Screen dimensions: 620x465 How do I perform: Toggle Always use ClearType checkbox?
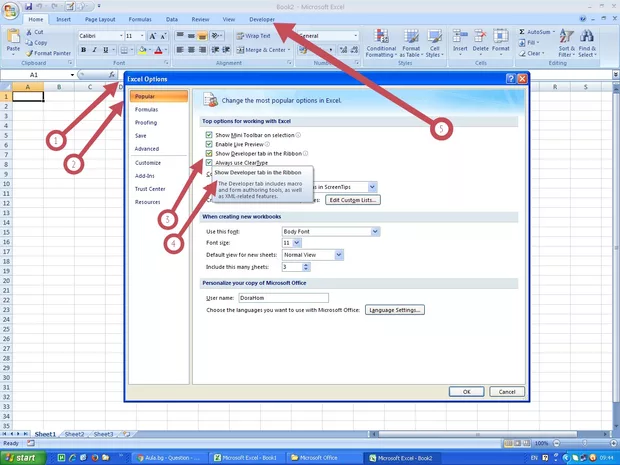[209, 163]
